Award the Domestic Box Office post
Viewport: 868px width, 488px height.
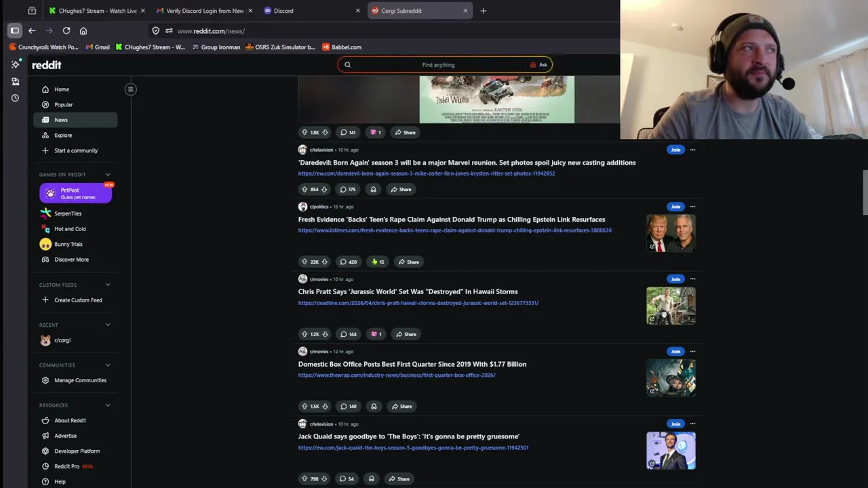(374, 407)
